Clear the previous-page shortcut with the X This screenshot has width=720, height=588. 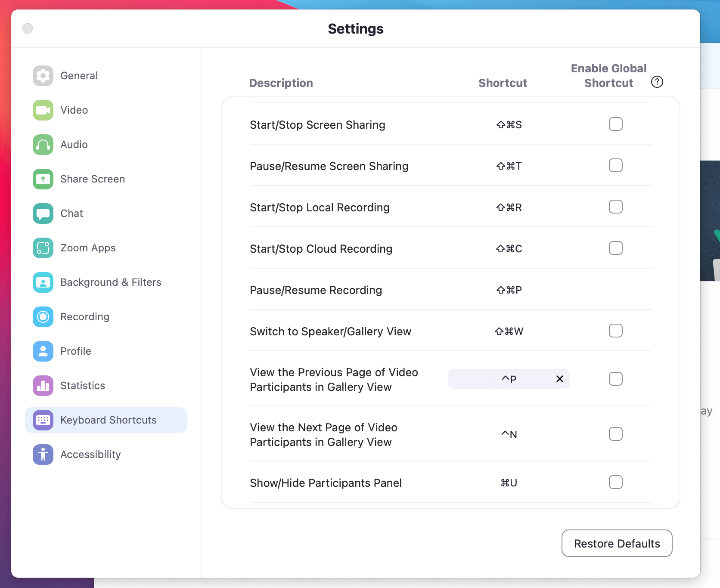(x=560, y=379)
